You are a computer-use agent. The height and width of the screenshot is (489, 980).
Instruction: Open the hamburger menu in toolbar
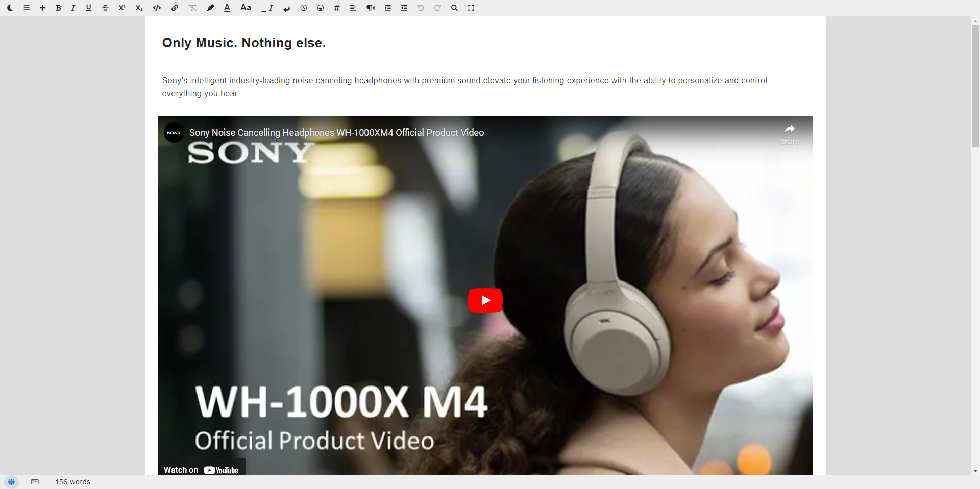click(27, 8)
